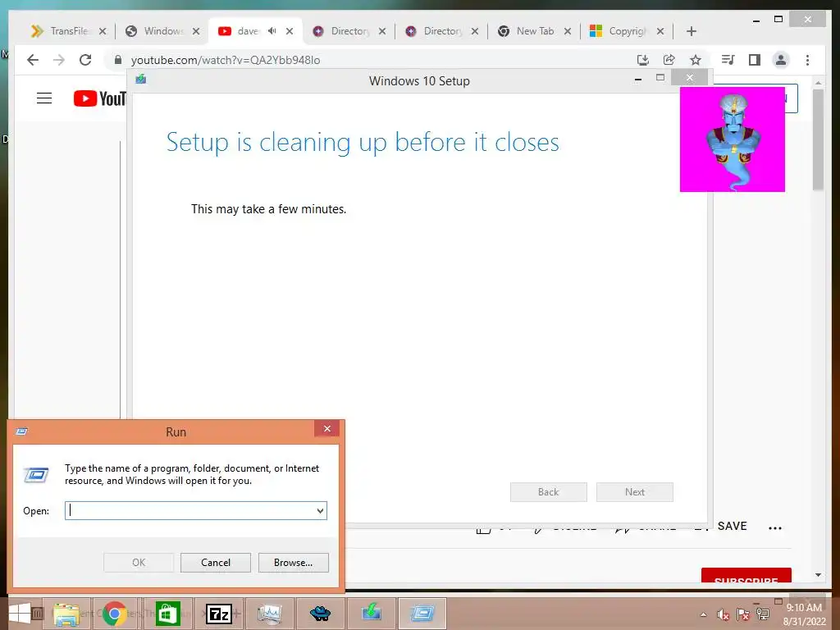
Task: Go back in Chrome
Action: pos(33,60)
